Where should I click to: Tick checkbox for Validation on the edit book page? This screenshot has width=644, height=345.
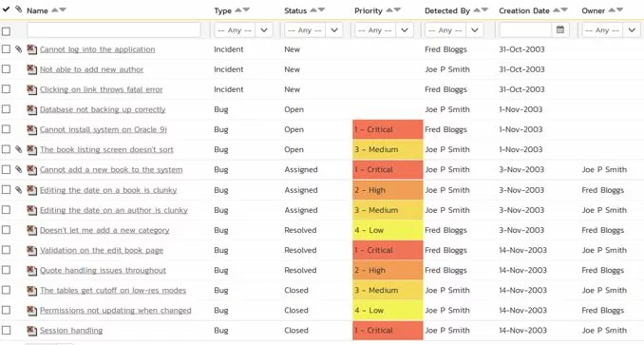point(6,250)
